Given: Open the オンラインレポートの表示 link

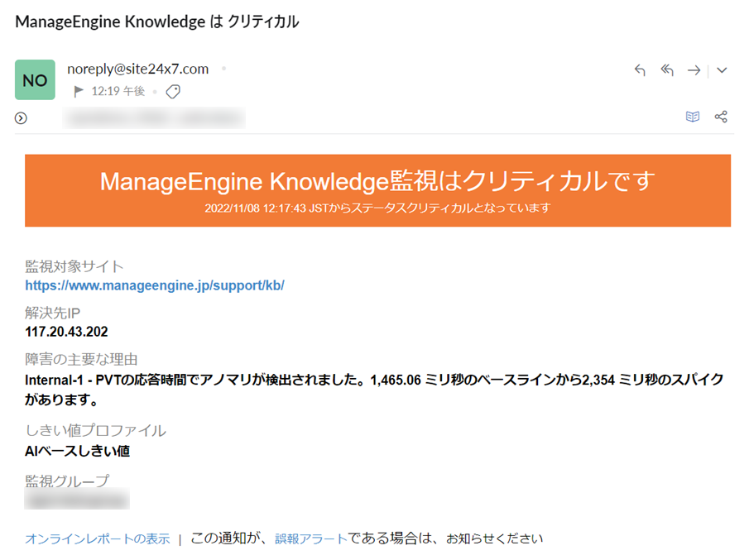Looking at the screenshot, I should pyautogui.click(x=97, y=538).
